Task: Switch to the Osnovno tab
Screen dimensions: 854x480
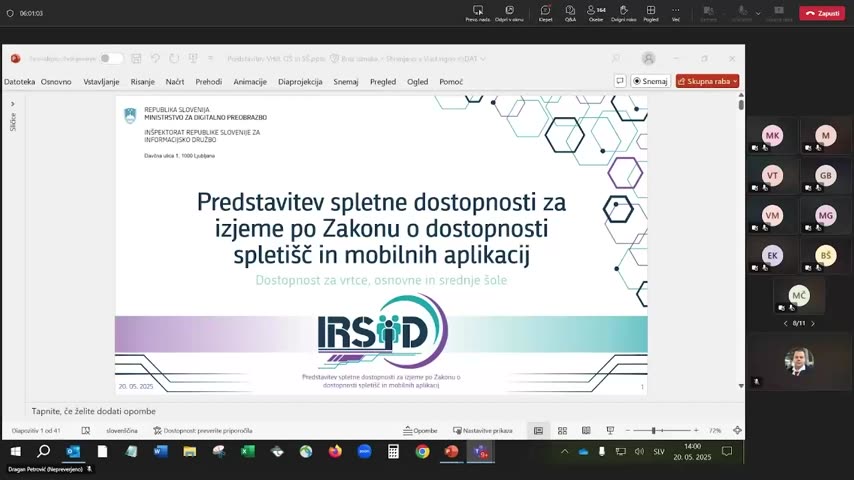Action: pyautogui.click(x=56, y=82)
